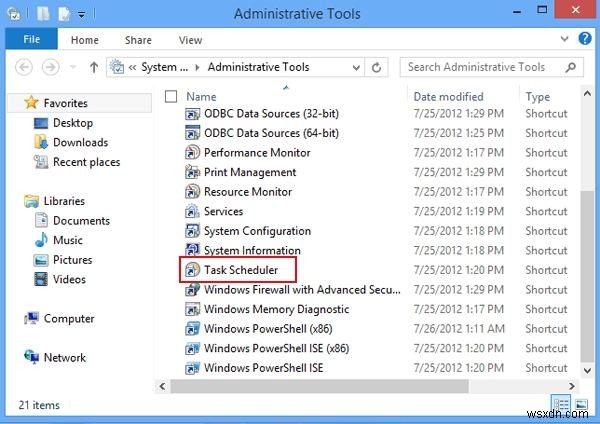Open the address bar history dropdown
Image resolution: width=600 pixels, height=424 pixels.
click(355, 68)
